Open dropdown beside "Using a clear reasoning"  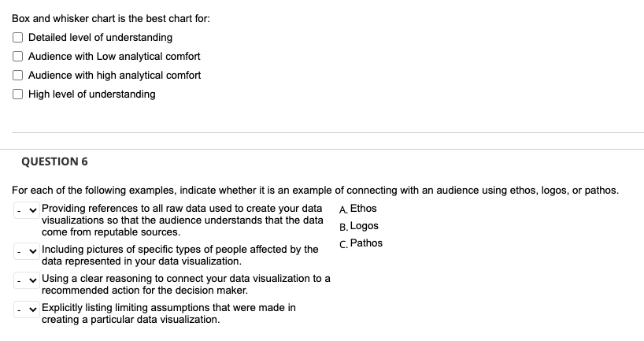(26, 279)
